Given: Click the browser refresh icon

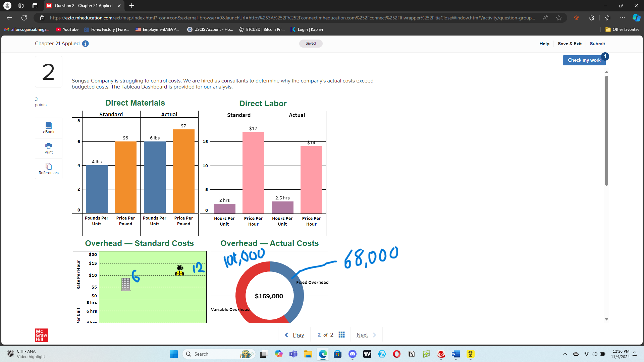Looking at the screenshot, I should click(x=24, y=18).
